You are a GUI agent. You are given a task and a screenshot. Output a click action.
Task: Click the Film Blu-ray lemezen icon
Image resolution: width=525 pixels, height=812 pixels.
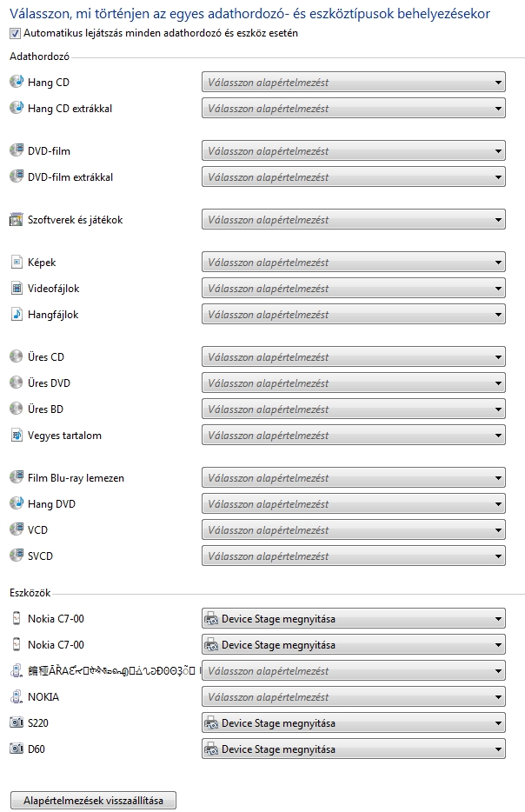17,477
